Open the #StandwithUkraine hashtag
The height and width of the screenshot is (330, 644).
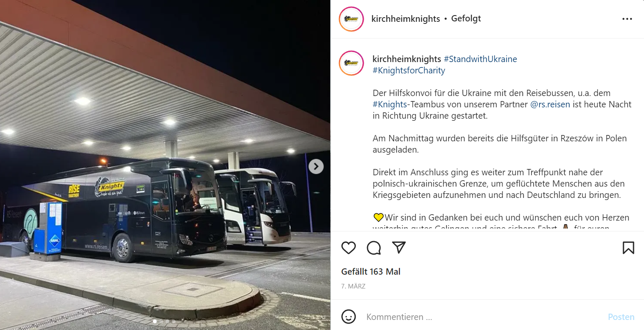click(x=480, y=59)
